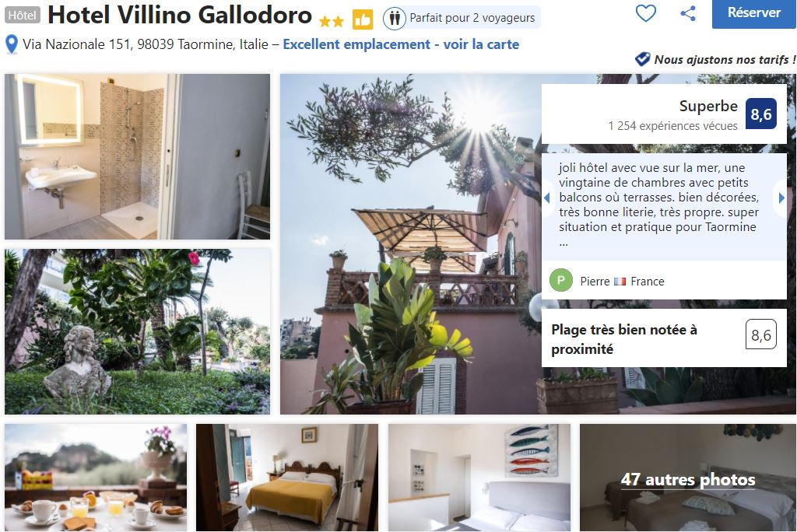The height and width of the screenshot is (532, 797).
Task: Open the garden statue photo
Action: pos(137,331)
